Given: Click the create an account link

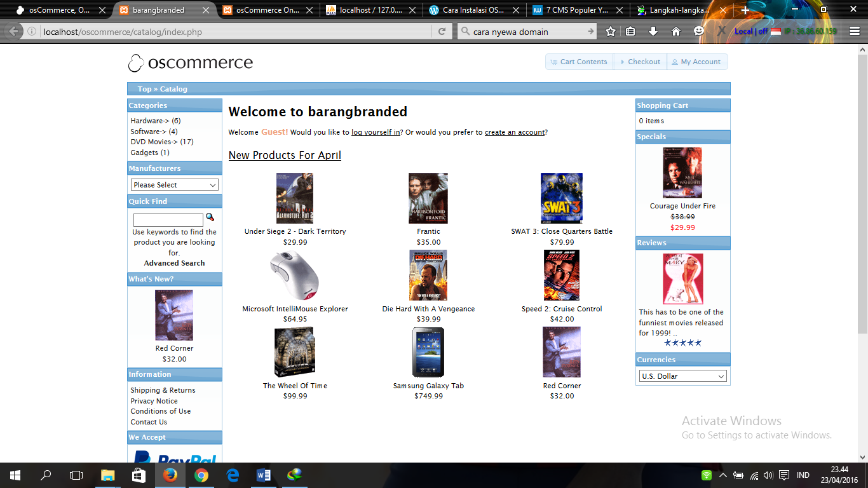Looking at the screenshot, I should tap(515, 132).
